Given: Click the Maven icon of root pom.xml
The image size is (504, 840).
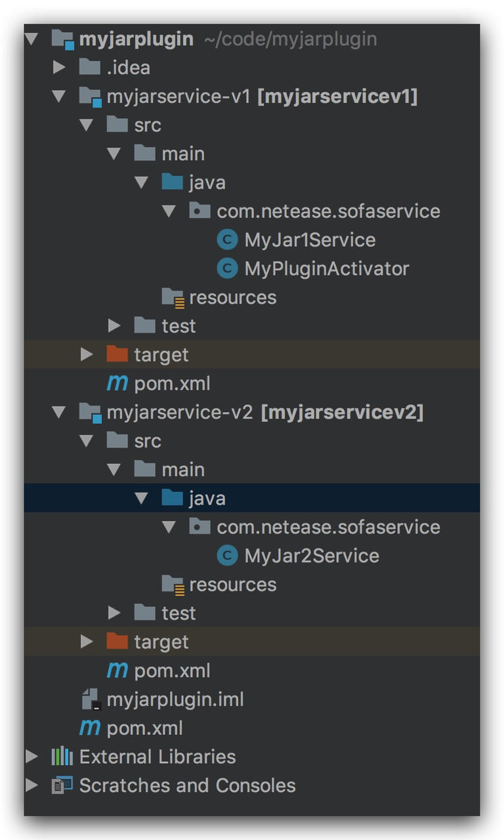Looking at the screenshot, I should [89, 728].
